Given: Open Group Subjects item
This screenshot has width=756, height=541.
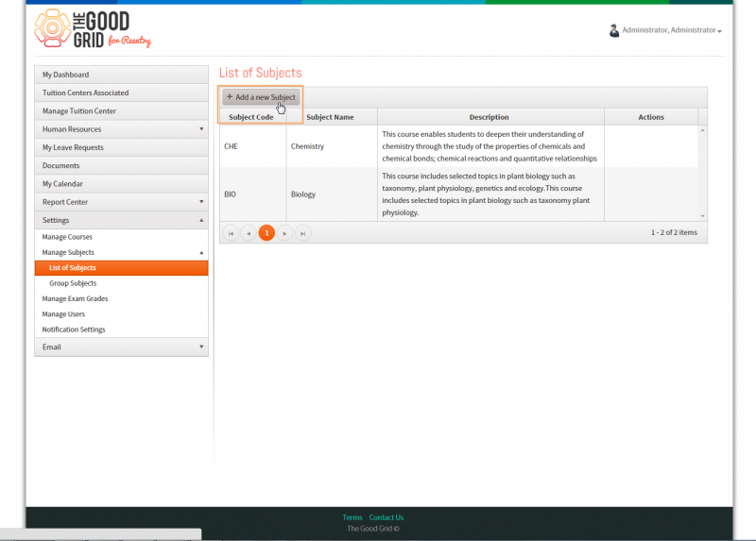Looking at the screenshot, I should click(x=122, y=283).
